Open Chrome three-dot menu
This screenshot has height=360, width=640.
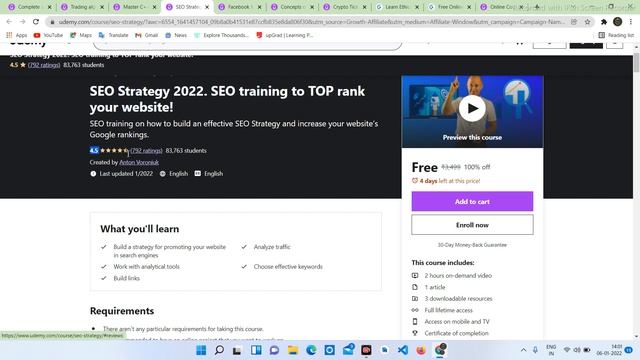631,22
